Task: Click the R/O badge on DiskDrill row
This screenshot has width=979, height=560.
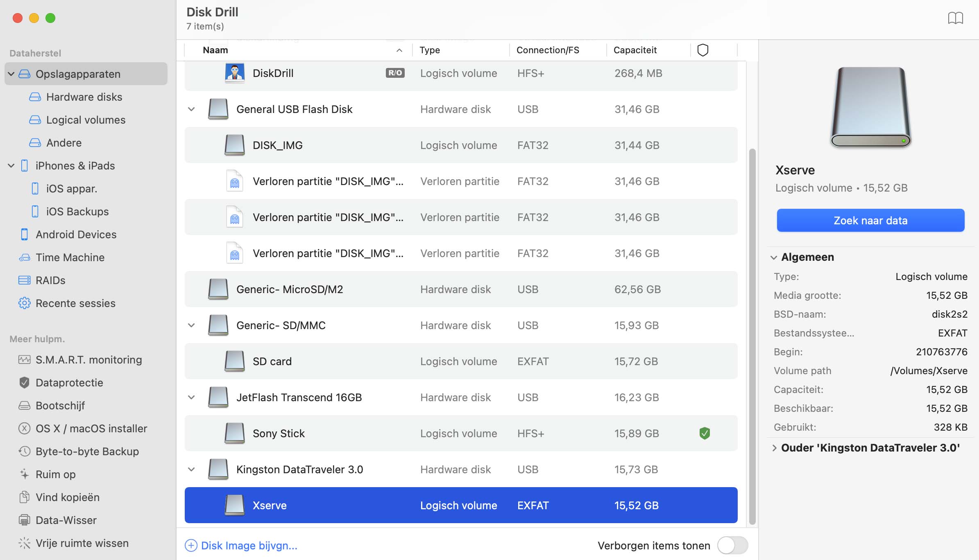Action: [395, 73]
